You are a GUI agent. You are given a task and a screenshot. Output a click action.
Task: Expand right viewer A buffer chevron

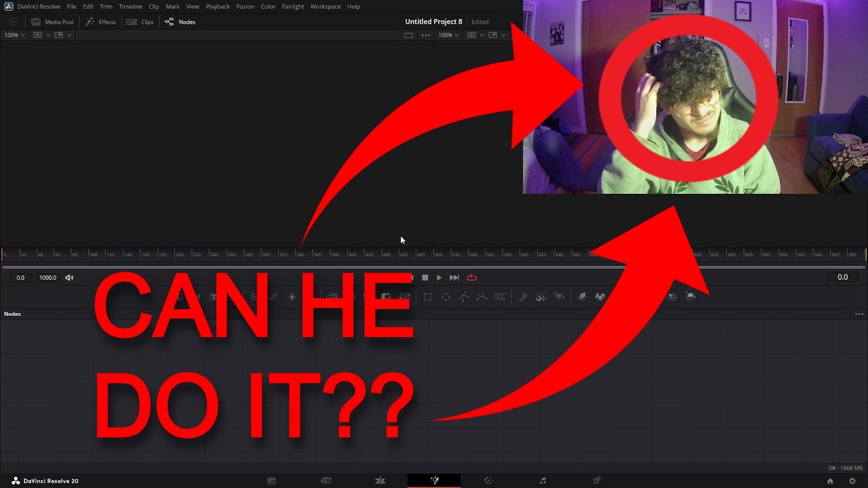482,35
